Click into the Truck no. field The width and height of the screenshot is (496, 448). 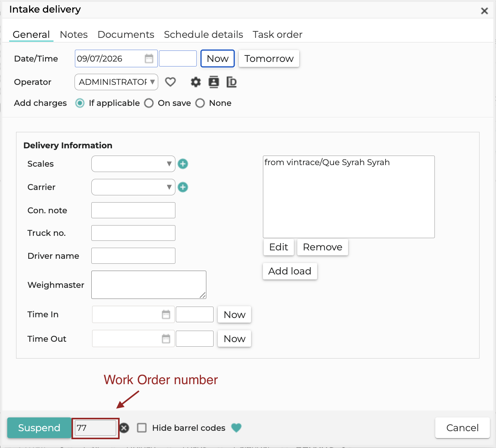pos(133,233)
